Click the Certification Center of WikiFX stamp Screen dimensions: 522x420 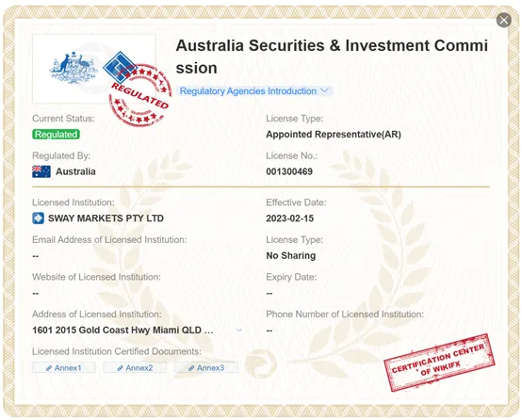[439, 363]
